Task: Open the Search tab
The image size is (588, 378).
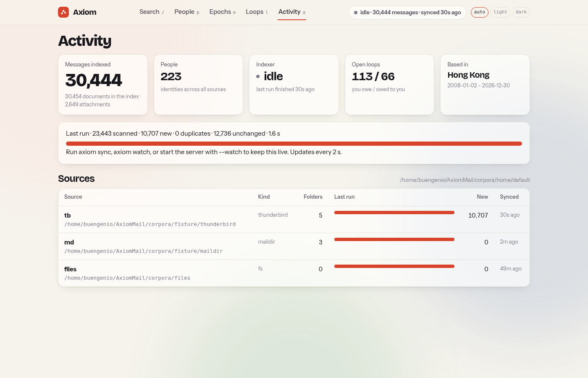Action: (x=152, y=12)
